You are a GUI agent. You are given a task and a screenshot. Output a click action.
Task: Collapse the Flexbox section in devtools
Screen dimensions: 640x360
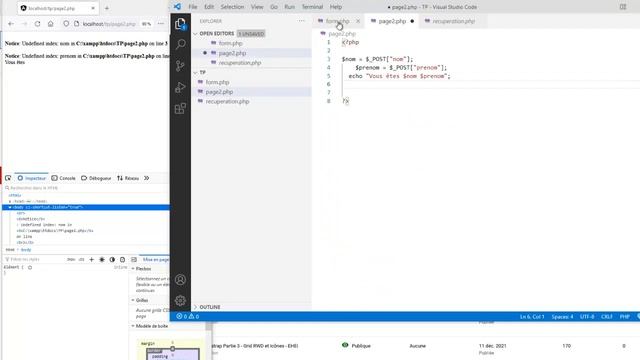(133, 269)
